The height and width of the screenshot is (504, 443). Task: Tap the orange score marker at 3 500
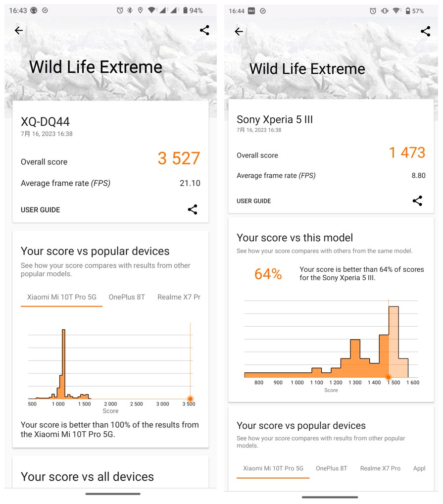pyautogui.click(x=190, y=399)
